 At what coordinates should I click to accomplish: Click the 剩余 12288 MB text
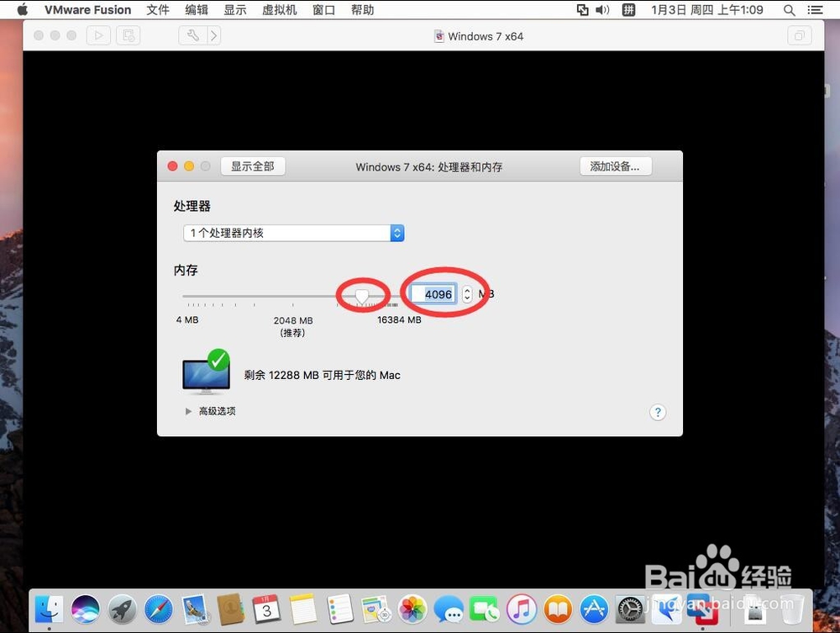coord(323,375)
